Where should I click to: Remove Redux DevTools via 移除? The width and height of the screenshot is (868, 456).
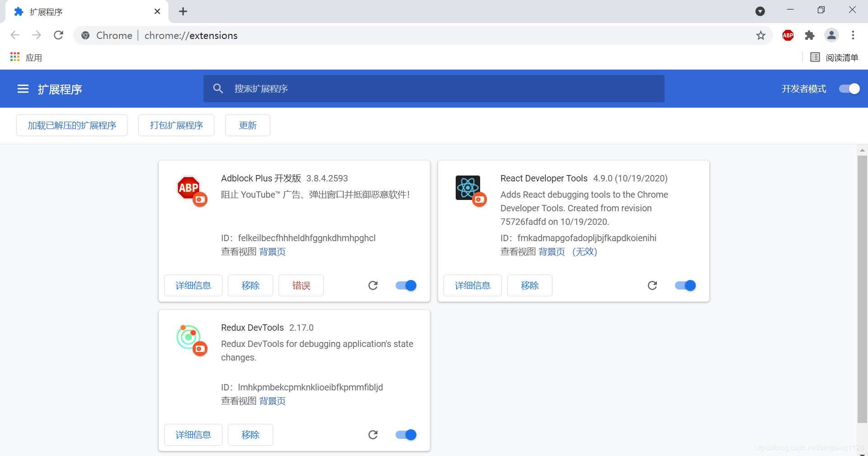pyautogui.click(x=250, y=435)
